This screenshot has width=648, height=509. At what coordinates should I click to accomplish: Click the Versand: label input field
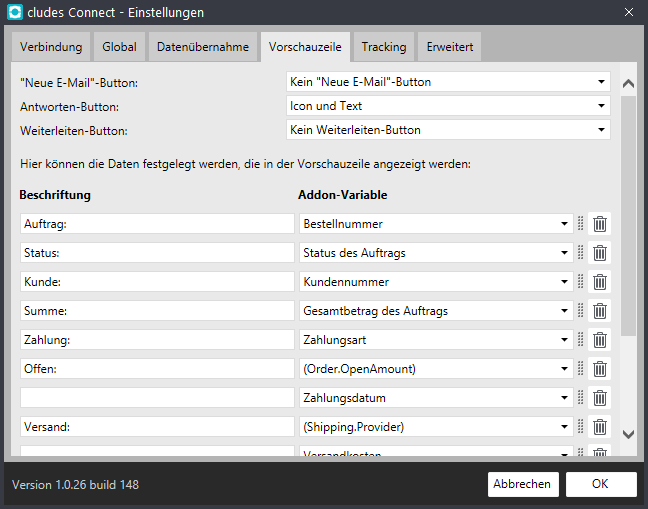click(157, 427)
